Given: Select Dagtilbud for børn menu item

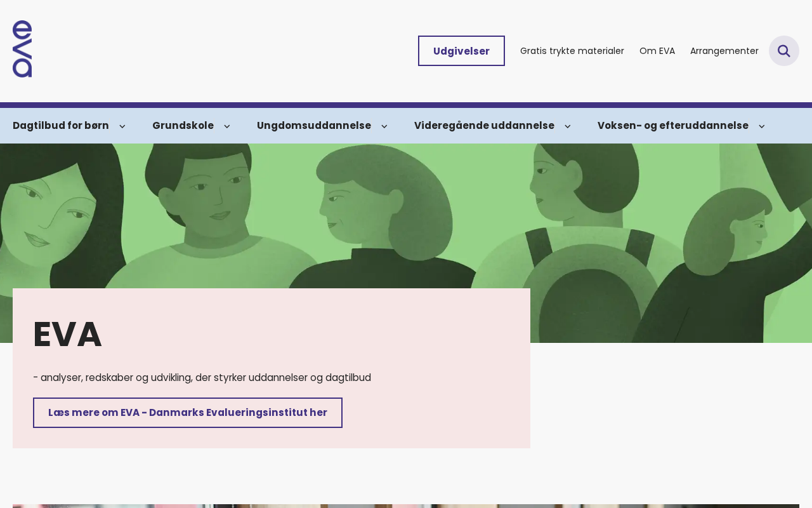Looking at the screenshot, I should click(61, 126).
